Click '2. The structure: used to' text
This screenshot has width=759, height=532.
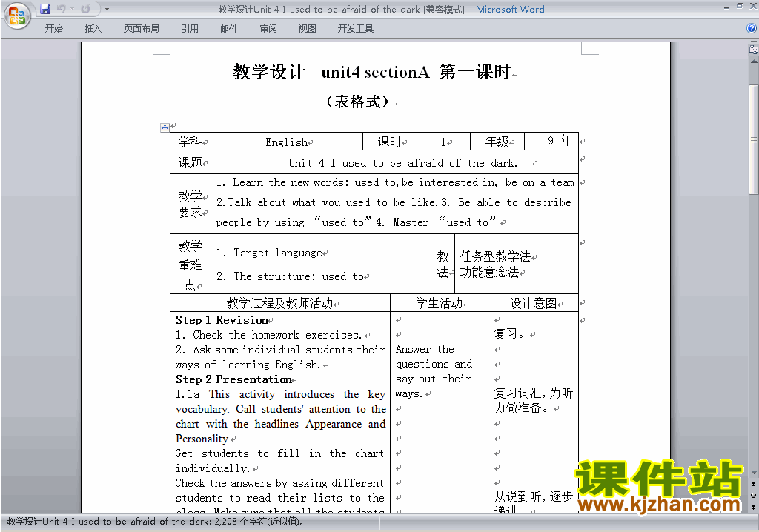pyautogui.click(x=290, y=276)
